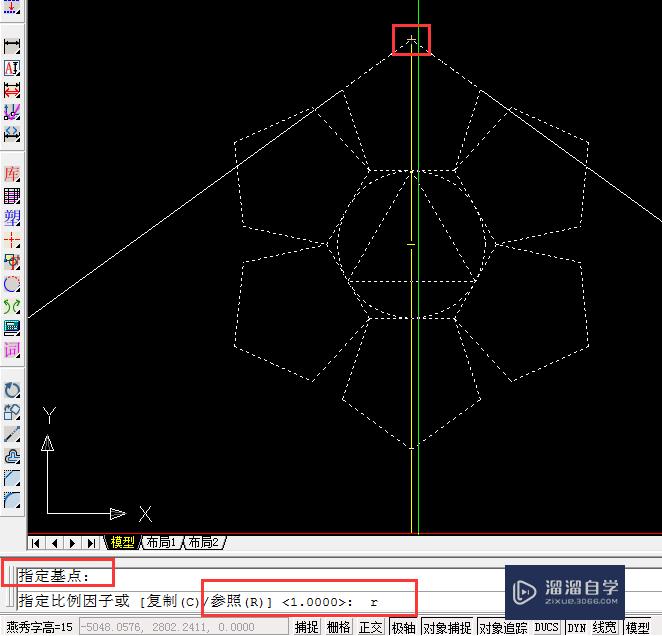This screenshot has height=636, width=662.
Task: Click the shapes icon below the centerline icon
Action: pos(12,262)
